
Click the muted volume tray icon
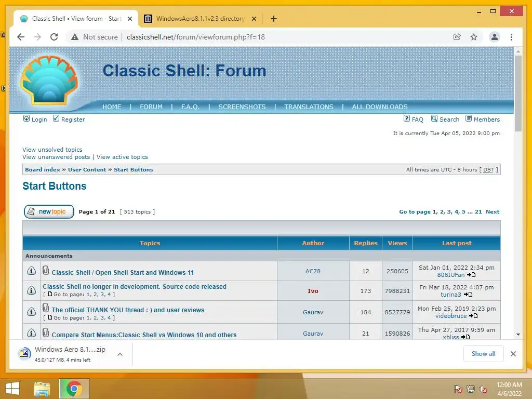pos(483,389)
